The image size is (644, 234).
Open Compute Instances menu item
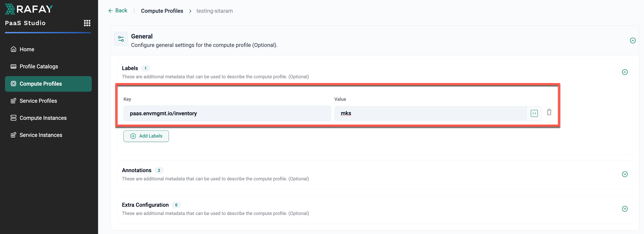[x=48, y=118]
